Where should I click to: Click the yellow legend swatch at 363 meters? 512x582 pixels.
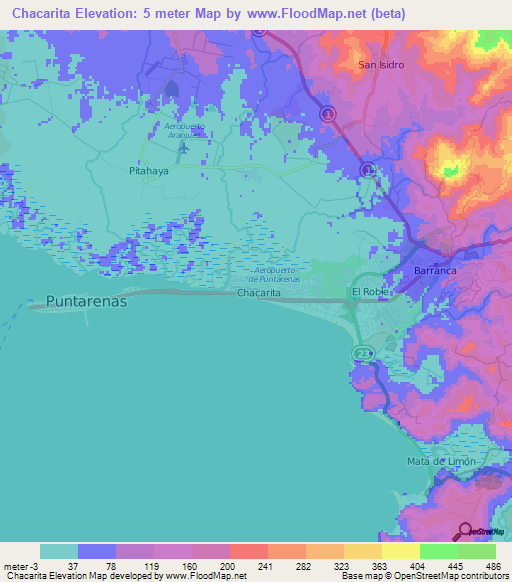tap(401, 552)
